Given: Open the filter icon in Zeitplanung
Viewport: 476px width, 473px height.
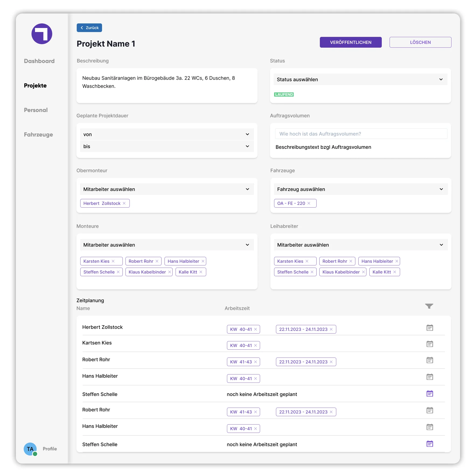Looking at the screenshot, I should (429, 306).
